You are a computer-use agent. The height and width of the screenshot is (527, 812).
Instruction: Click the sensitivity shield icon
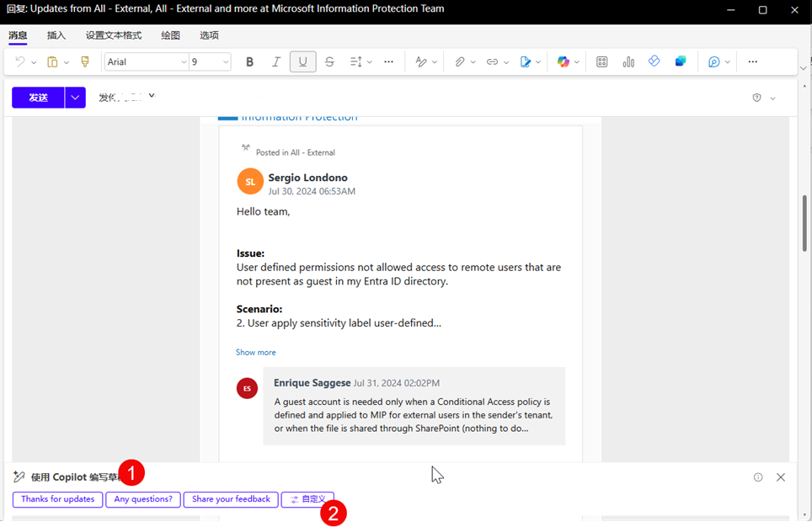pyautogui.click(x=756, y=98)
